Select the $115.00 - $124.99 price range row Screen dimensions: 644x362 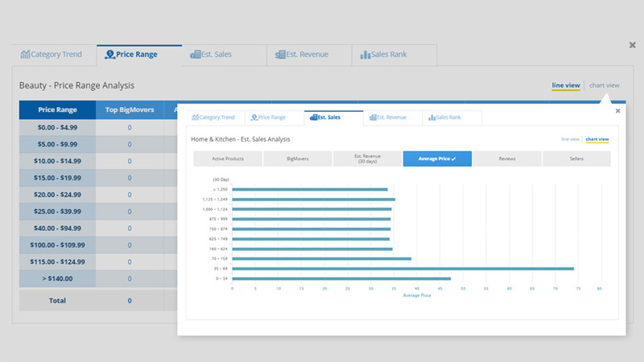57,262
